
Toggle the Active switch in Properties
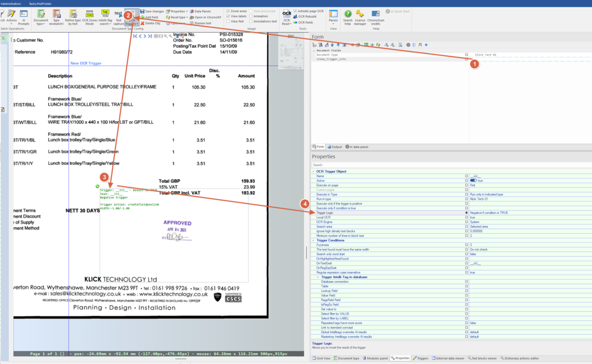[x=473, y=181]
